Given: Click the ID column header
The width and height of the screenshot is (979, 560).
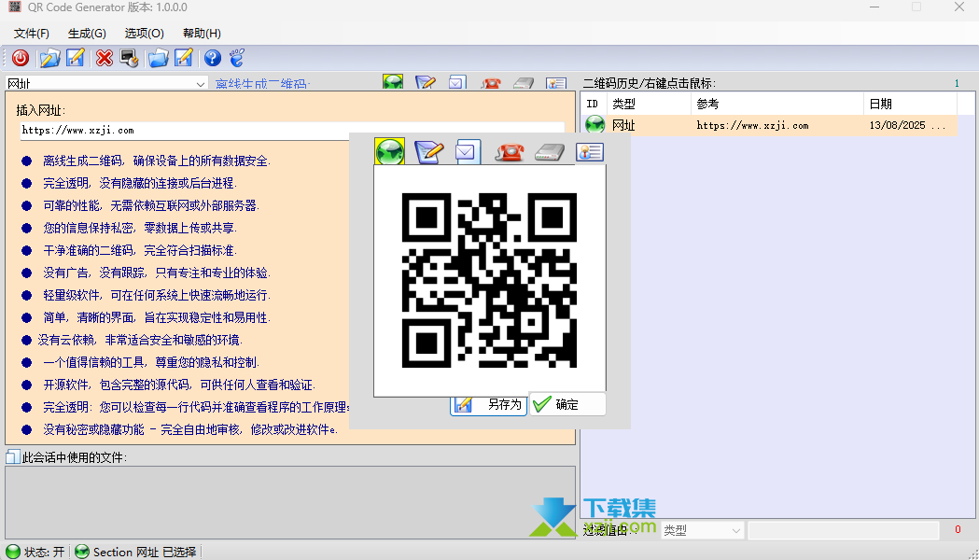Looking at the screenshot, I should (x=592, y=104).
